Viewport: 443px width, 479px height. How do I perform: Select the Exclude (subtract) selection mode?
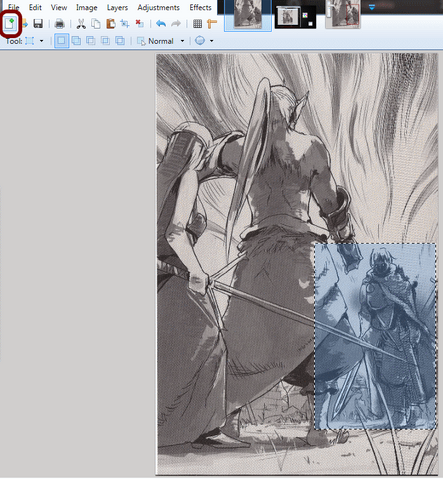click(91, 41)
